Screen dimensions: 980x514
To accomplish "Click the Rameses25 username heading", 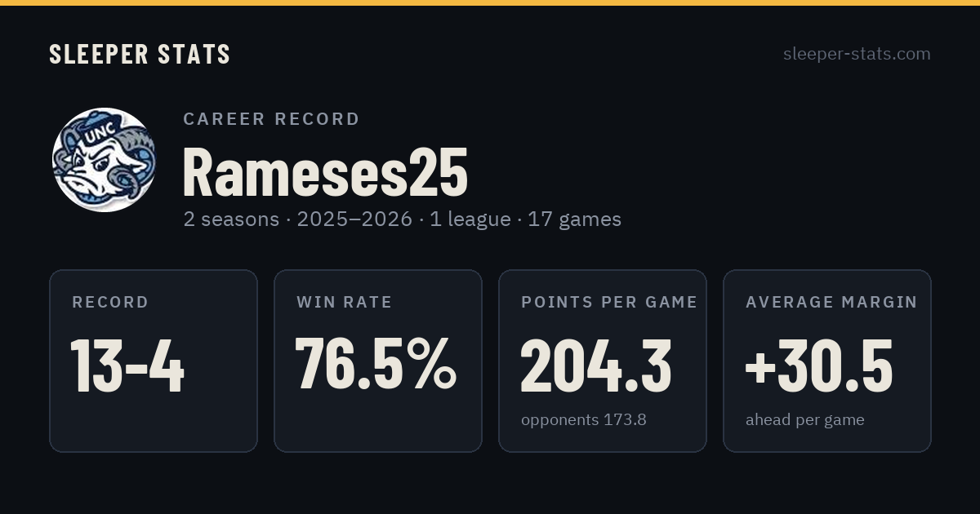I will (325, 172).
